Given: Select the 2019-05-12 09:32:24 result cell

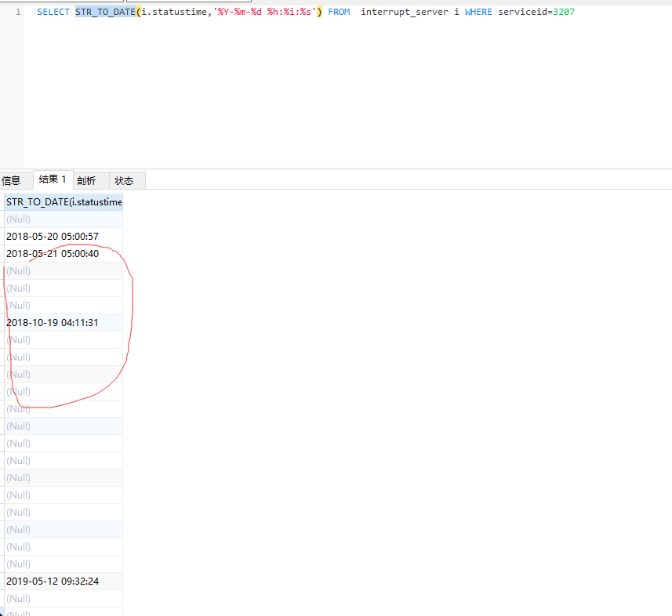Looking at the screenshot, I should (52, 581).
